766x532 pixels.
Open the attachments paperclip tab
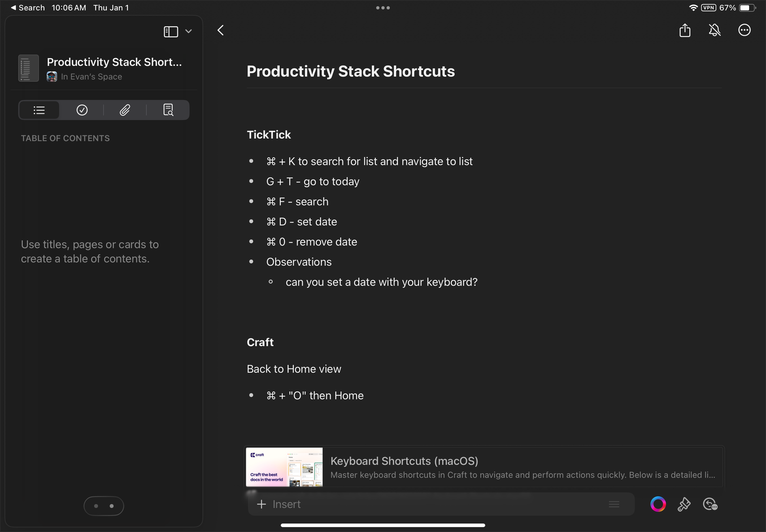coord(125,110)
